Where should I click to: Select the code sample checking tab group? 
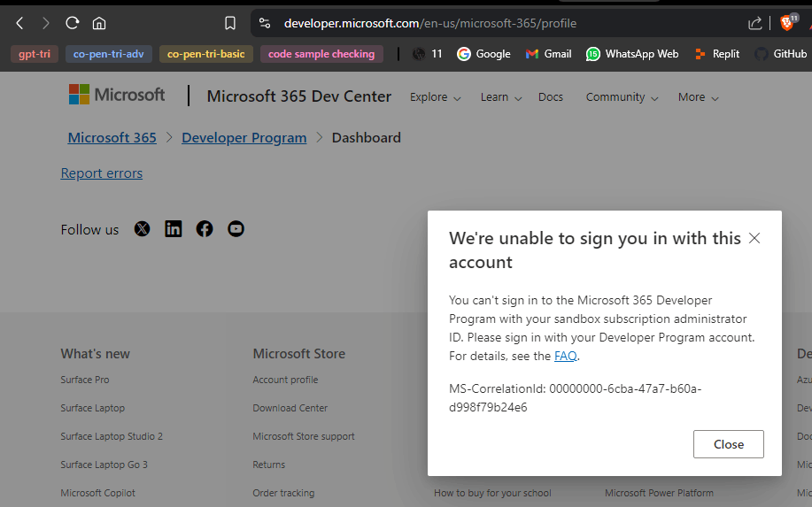tap(321, 54)
